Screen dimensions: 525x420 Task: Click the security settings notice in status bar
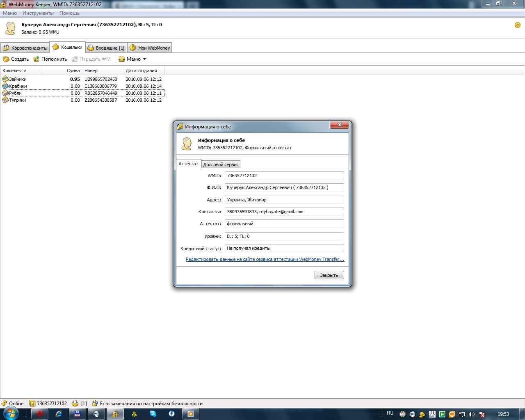click(151, 404)
